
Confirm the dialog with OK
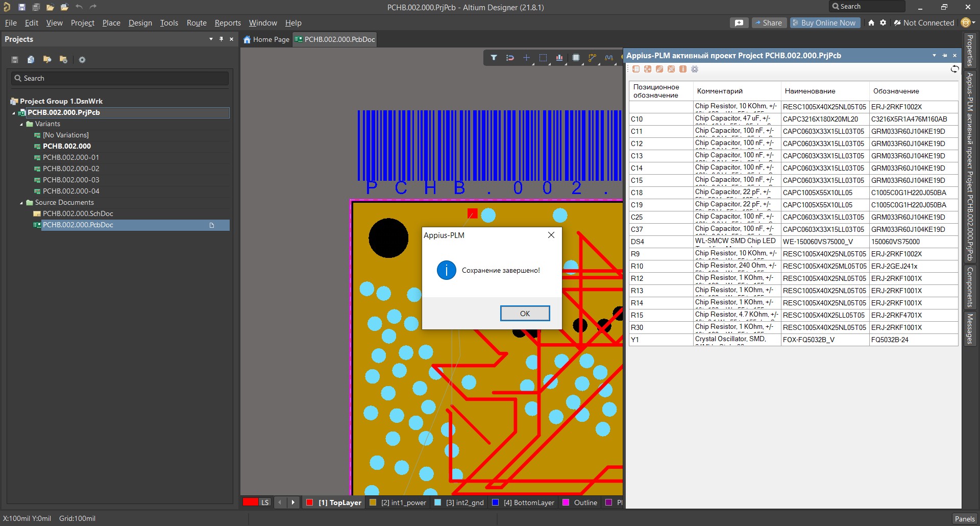pos(525,314)
